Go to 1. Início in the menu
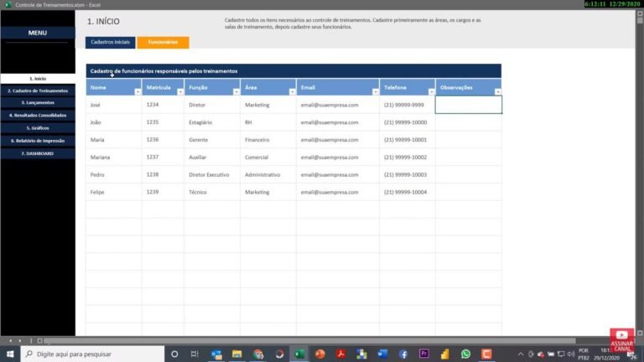Image resolution: width=644 pixels, height=362 pixels. pyautogui.click(x=38, y=79)
